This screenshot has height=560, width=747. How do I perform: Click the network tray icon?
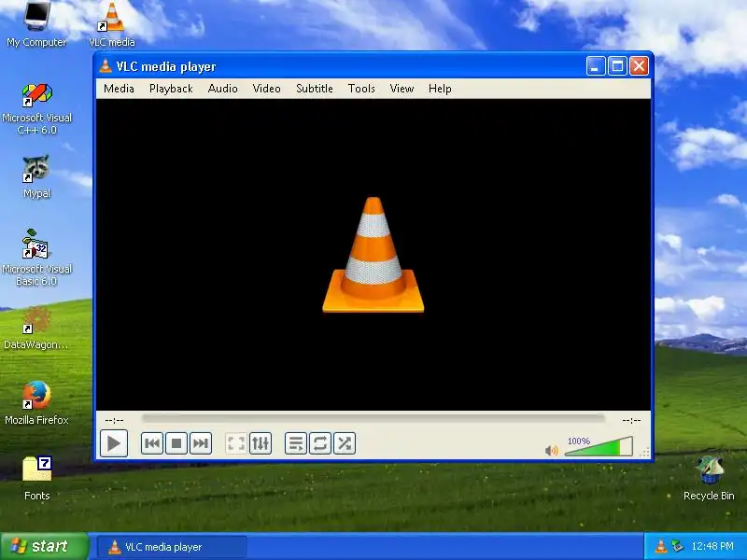click(x=677, y=546)
